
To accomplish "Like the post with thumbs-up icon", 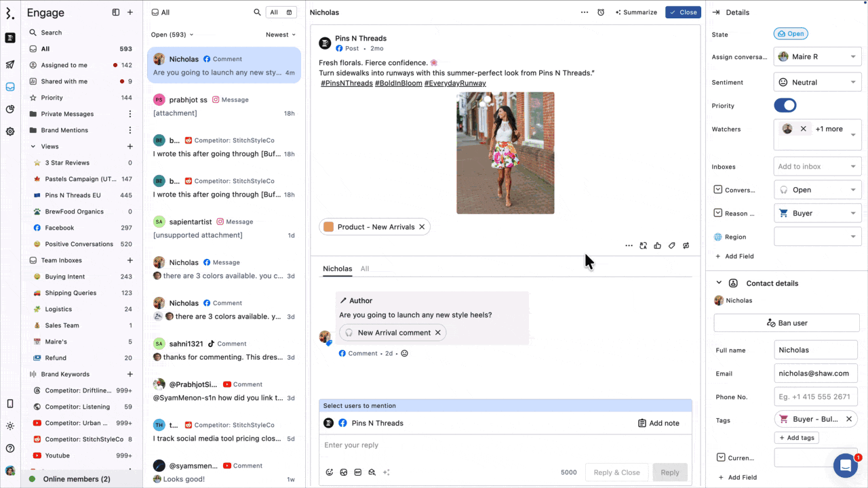I will click(657, 245).
